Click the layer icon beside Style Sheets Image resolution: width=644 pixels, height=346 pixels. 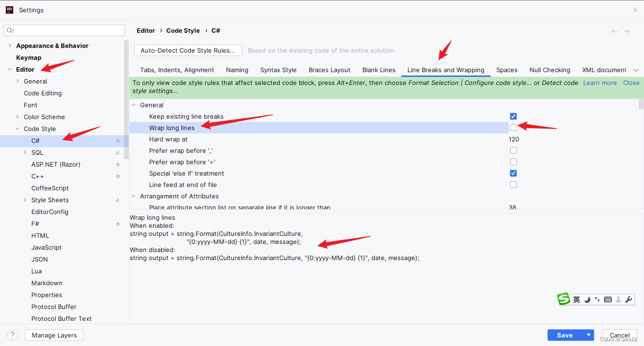point(118,200)
